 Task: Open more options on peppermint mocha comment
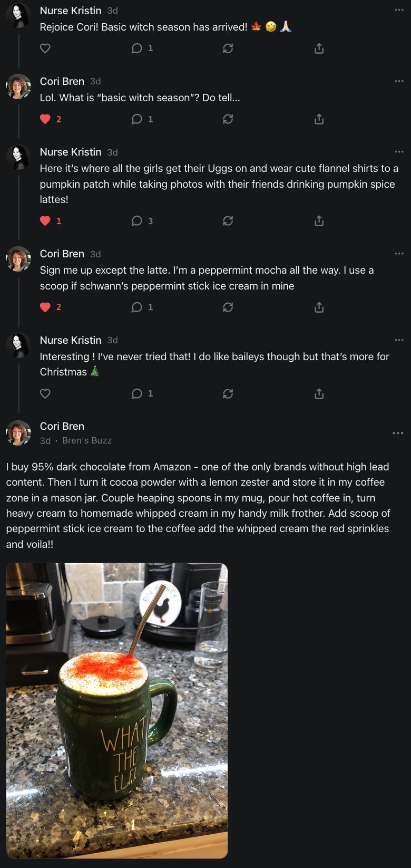(x=399, y=254)
